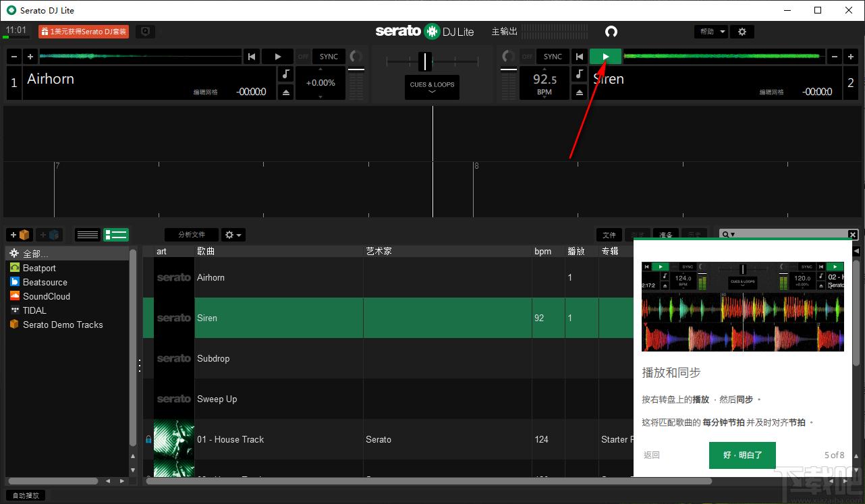Click deck 1 track overview waveform
865x504 pixels.
[x=140, y=57]
